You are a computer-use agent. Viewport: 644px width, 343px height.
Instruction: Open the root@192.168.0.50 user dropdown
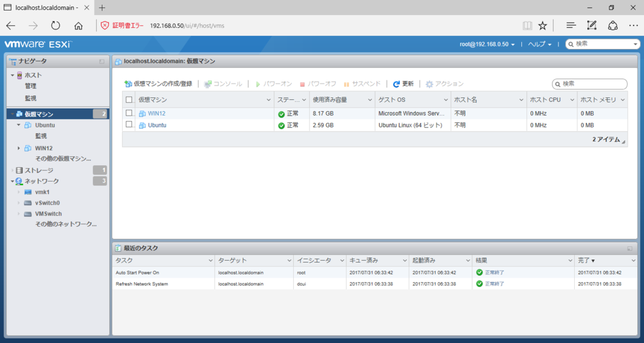pos(487,45)
